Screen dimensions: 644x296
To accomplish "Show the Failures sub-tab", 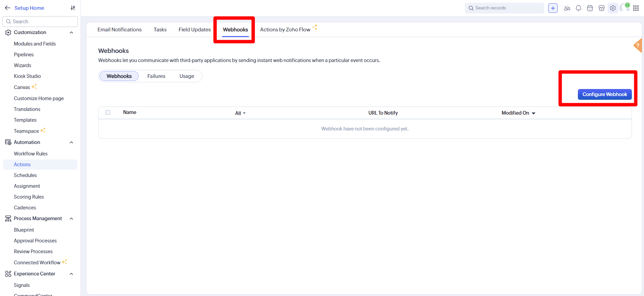I will click(156, 76).
